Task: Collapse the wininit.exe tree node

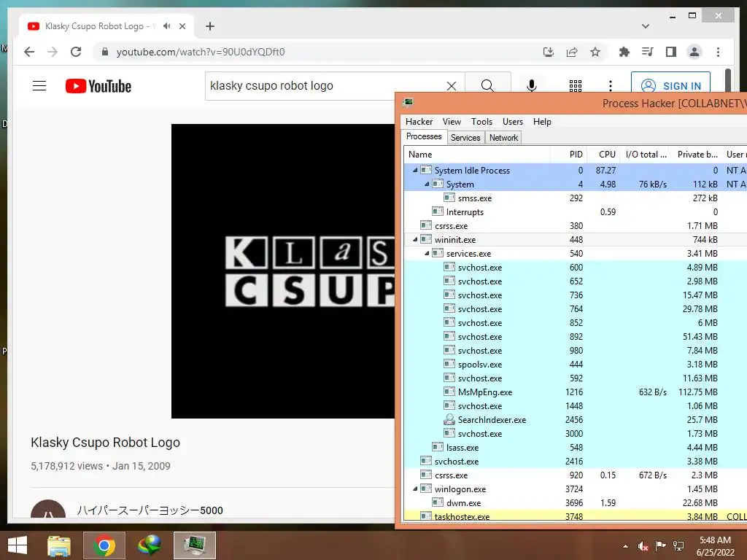Action: pos(415,239)
